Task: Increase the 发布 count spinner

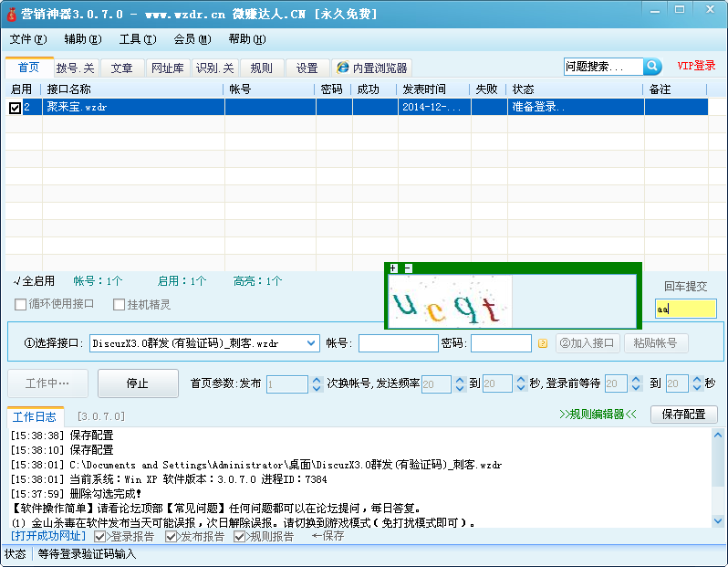Action: (x=317, y=380)
